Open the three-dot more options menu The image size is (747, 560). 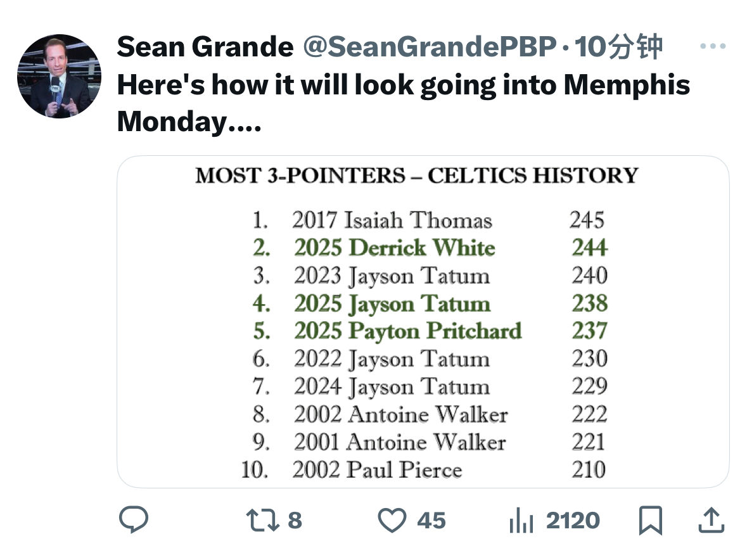coord(713,46)
